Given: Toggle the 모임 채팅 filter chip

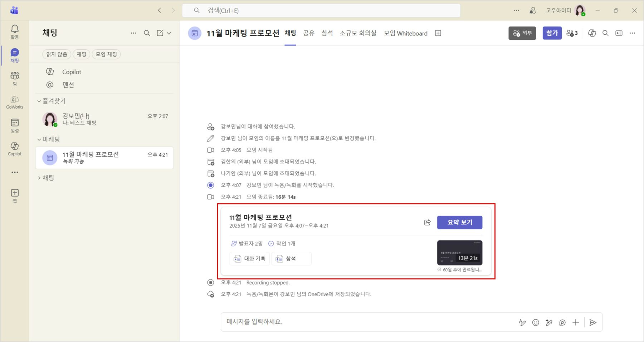Looking at the screenshot, I should click(106, 54).
